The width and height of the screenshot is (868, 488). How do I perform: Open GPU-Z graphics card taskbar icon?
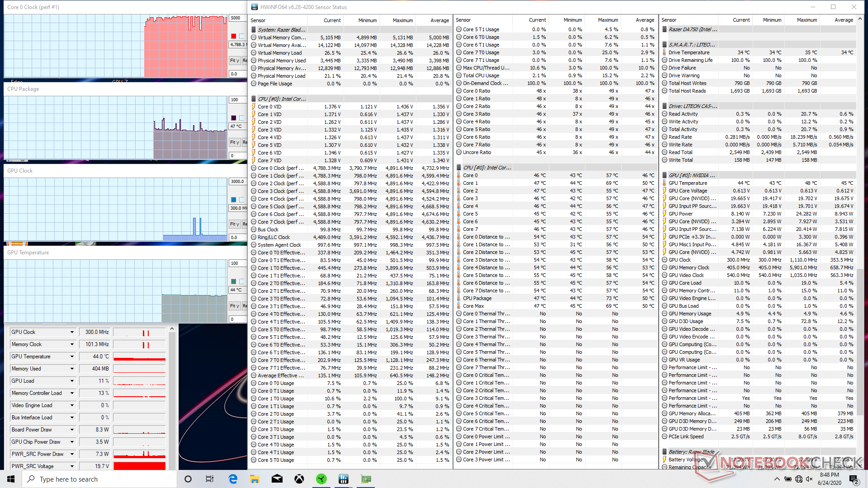pyautogui.click(x=366, y=479)
